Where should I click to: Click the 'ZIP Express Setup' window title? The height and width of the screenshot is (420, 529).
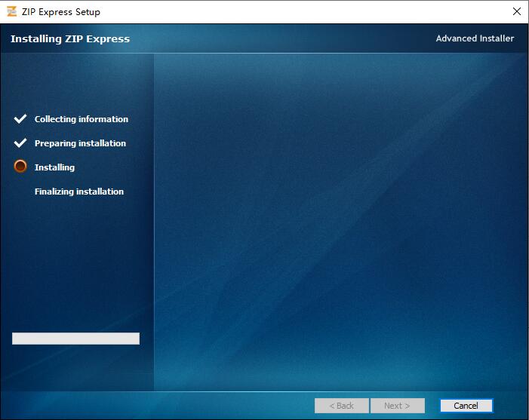point(61,12)
